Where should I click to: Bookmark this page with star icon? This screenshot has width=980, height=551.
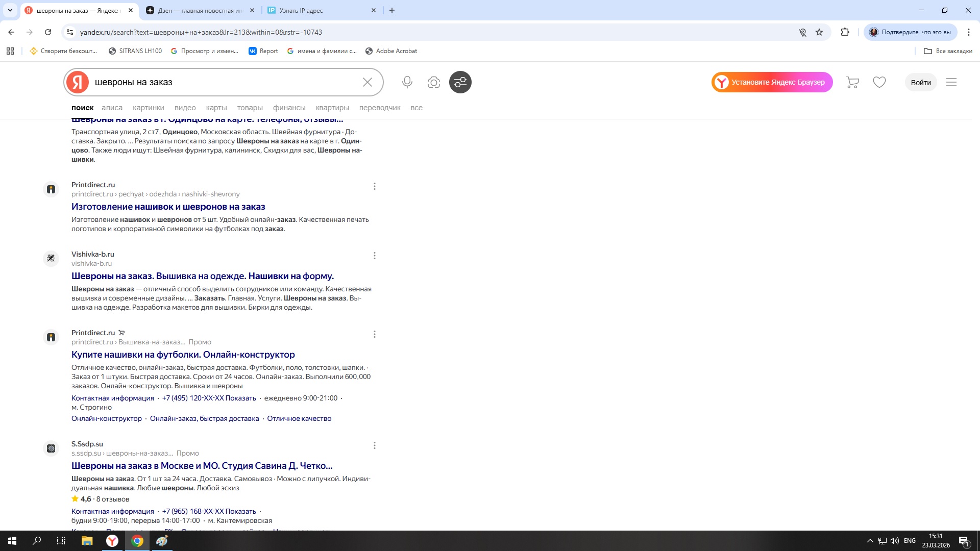(819, 32)
